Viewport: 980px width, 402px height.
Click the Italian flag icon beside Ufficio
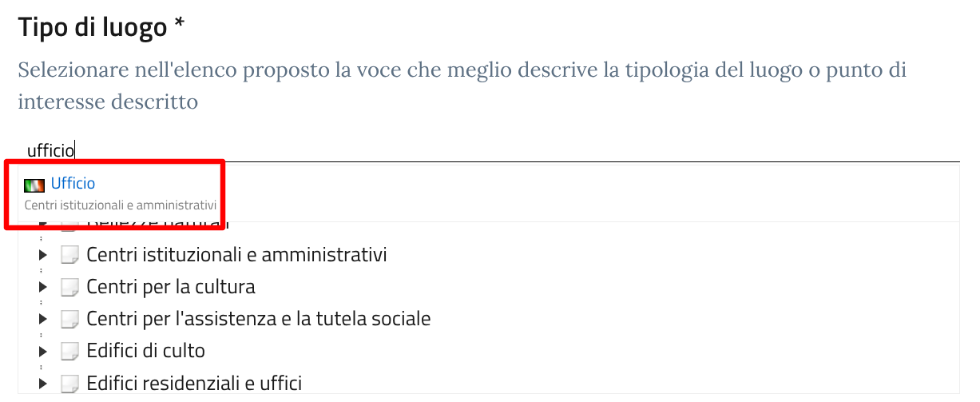34,185
